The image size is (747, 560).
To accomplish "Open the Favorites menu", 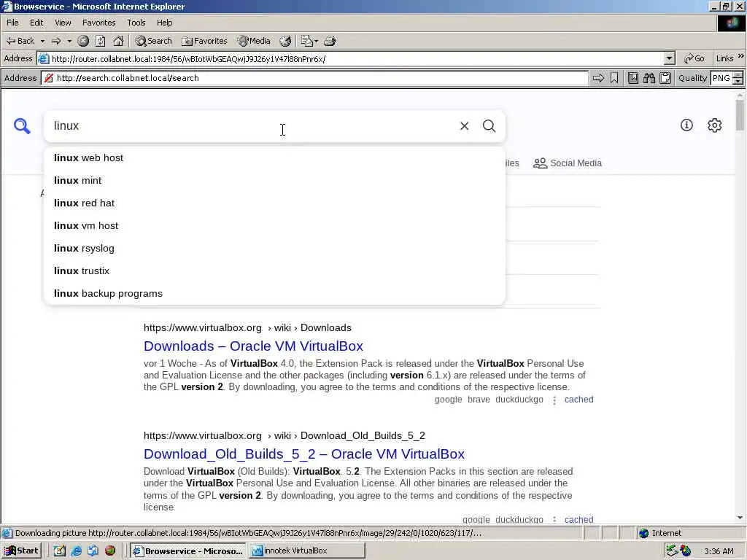I will coord(98,23).
